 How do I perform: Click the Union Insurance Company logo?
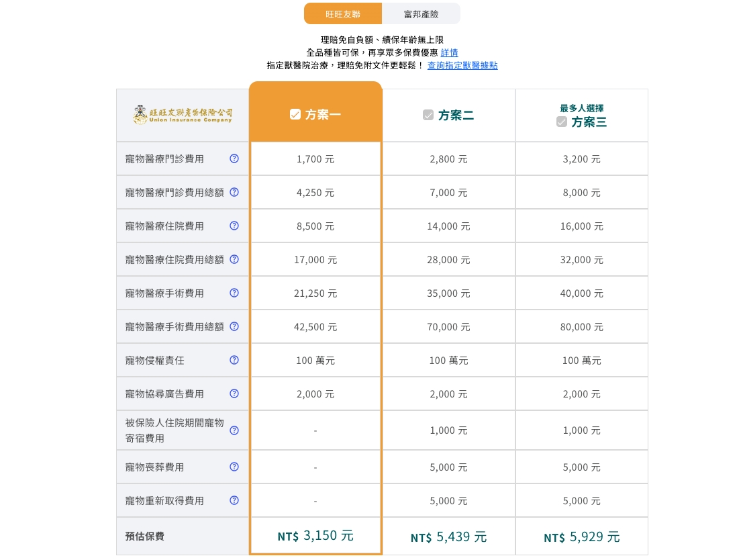pyautogui.click(x=183, y=115)
